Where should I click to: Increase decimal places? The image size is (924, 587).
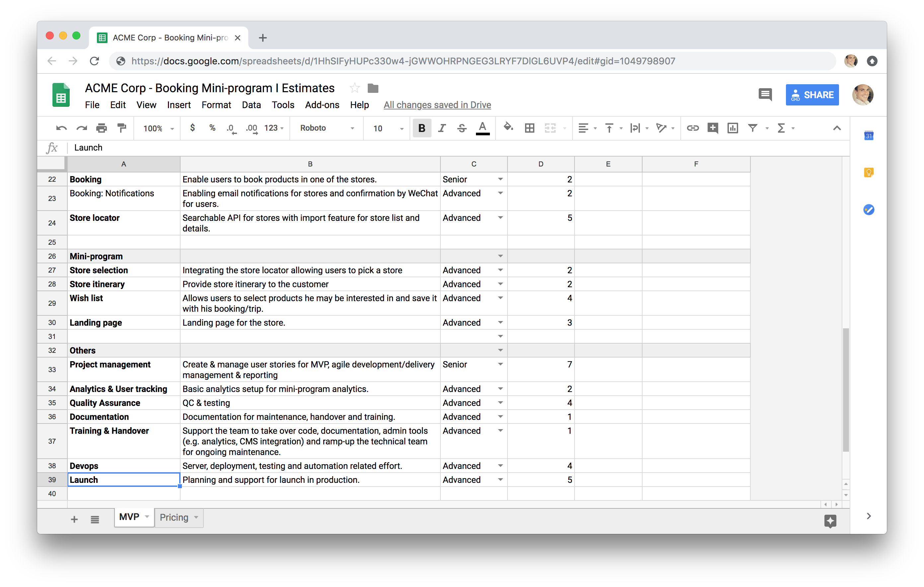[x=252, y=128]
